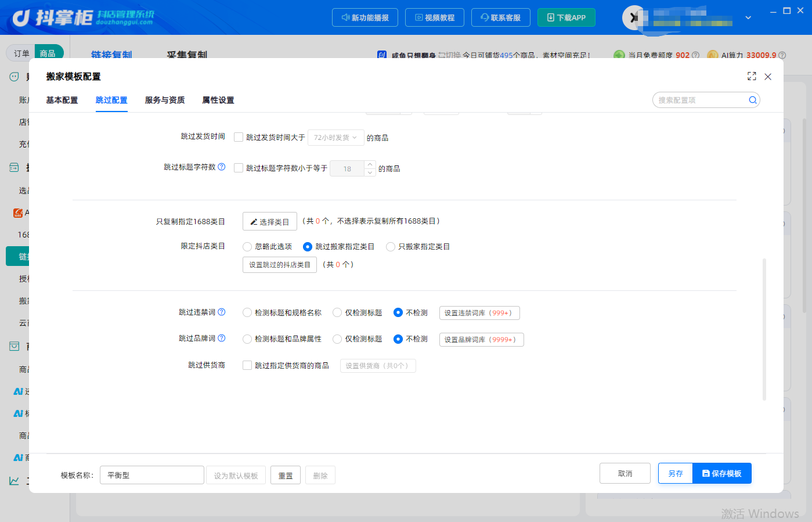The image size is (812, 522).
Task: Switch to 属性设置 tab
Action: point(218,100)
